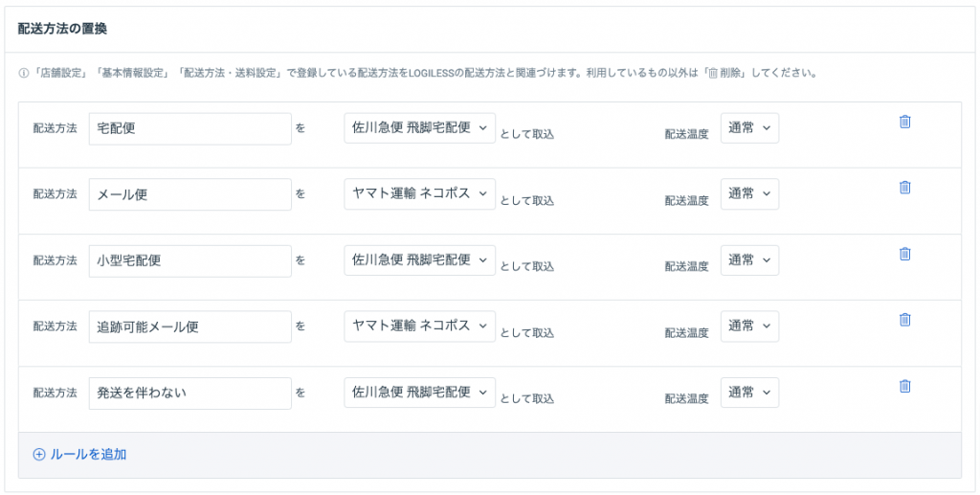
Task: Expand carrier dropdown for 小型宅配便 row
Action: (419, 260)
